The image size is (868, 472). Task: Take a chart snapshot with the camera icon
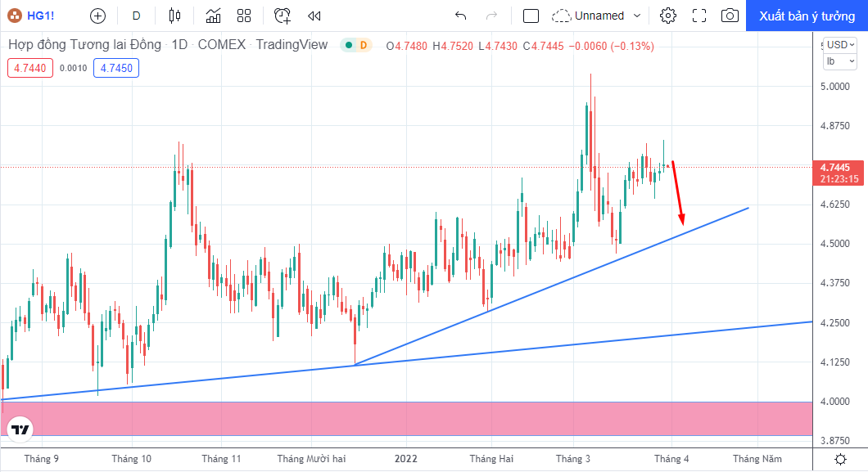pyautogui.click(x=730, y=16)
